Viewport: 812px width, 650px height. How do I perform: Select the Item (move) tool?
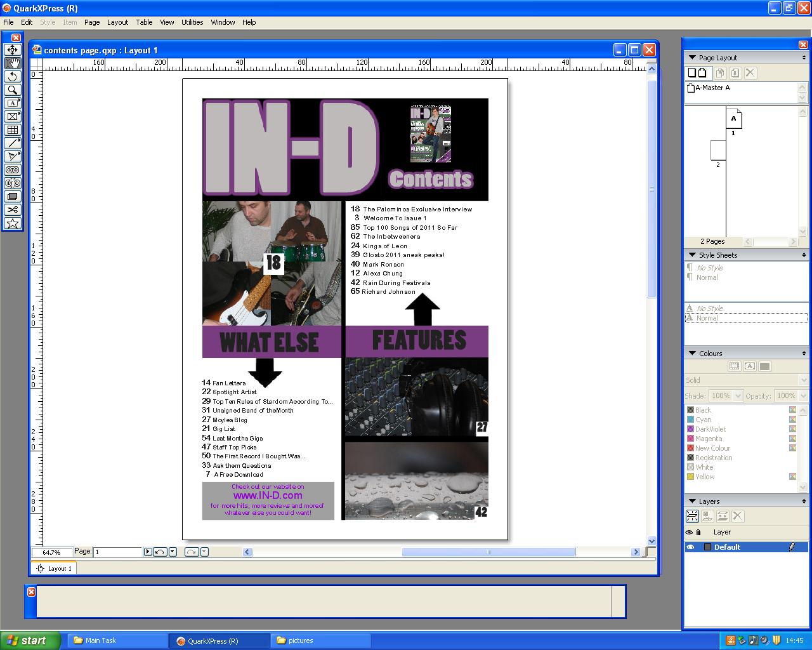tap(12, 50)
